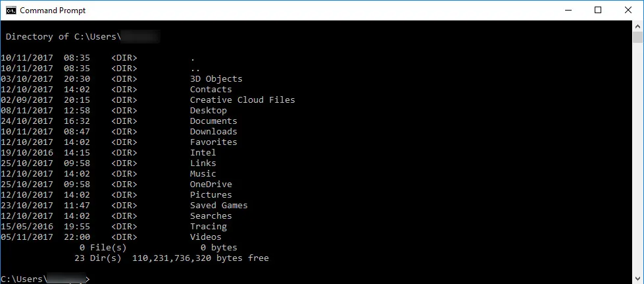Viewport: 644px width, 284px height.
Task: Click the 3D Objects directory entry
Action: (x=216, y=79)
